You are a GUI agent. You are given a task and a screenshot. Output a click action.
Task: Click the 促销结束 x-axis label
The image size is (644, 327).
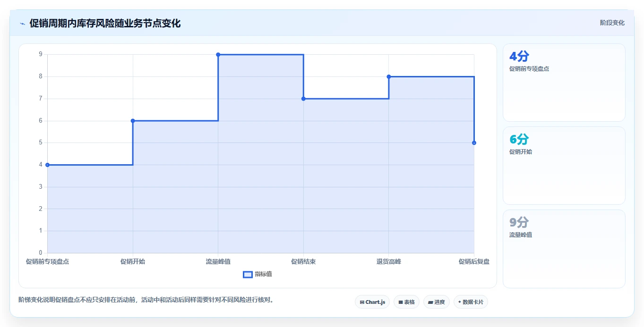click(x=303, y=261)
